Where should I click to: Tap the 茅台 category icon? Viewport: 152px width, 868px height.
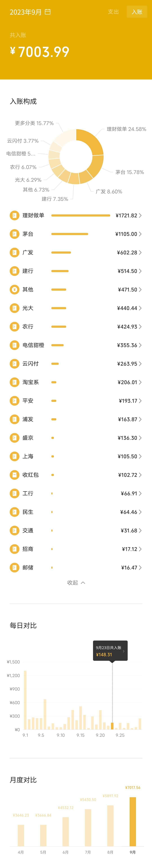point(14,234)
